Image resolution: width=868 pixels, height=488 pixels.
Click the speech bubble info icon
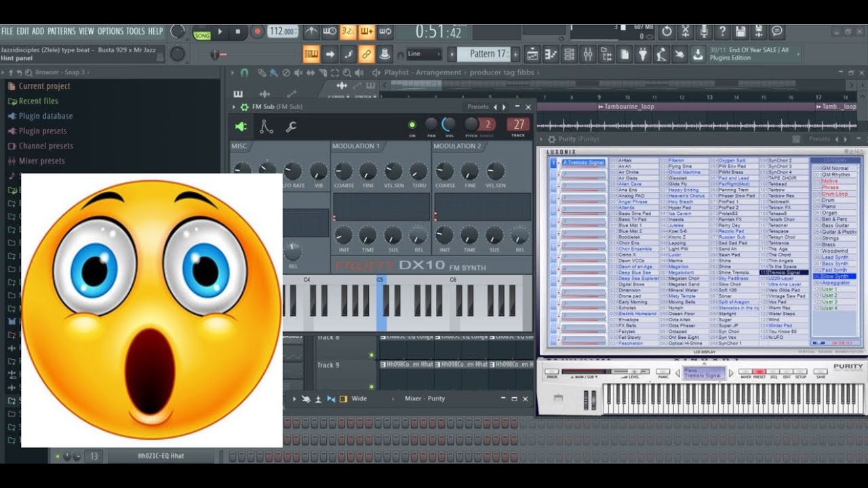pos(777,31)
